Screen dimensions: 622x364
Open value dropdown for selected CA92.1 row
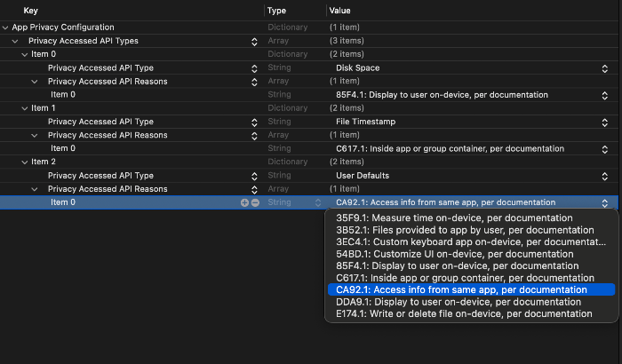(x=604, y=203)
